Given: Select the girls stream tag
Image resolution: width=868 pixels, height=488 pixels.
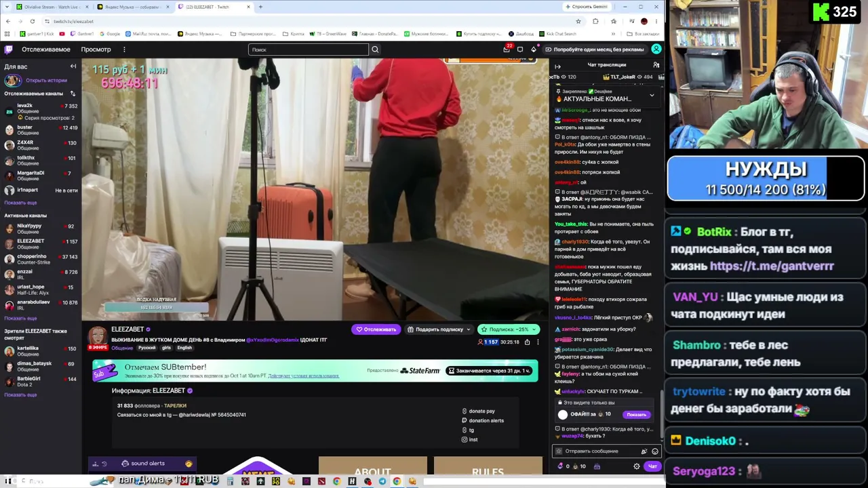Looking at the screenshot, I should tap(166, 348).
